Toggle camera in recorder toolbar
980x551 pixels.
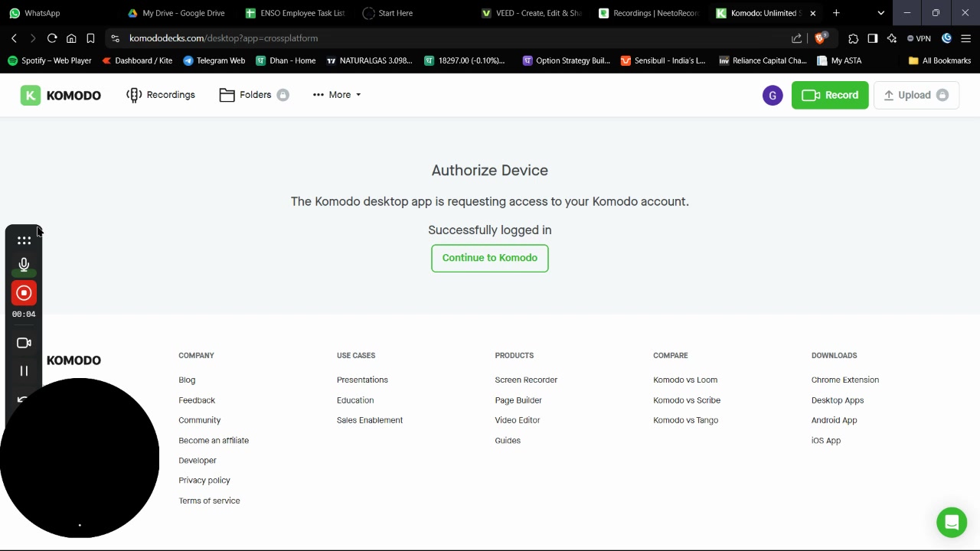24,343
